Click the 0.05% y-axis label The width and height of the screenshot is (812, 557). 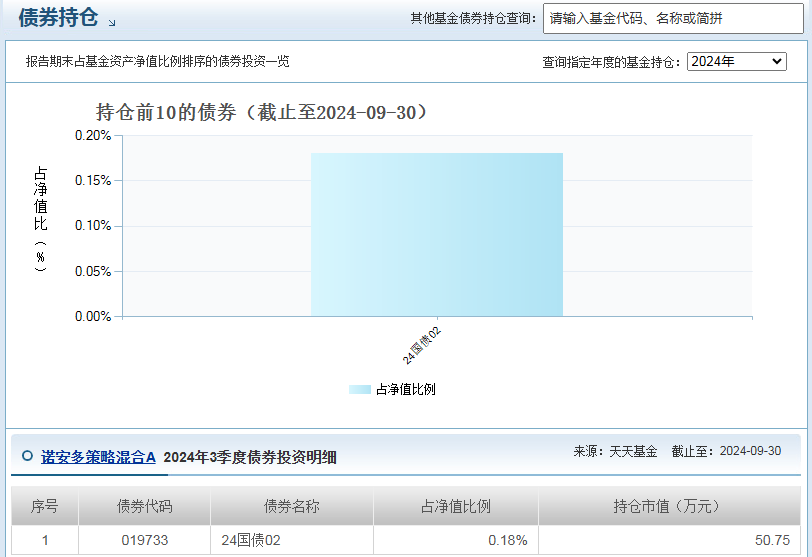coord(93,271)
